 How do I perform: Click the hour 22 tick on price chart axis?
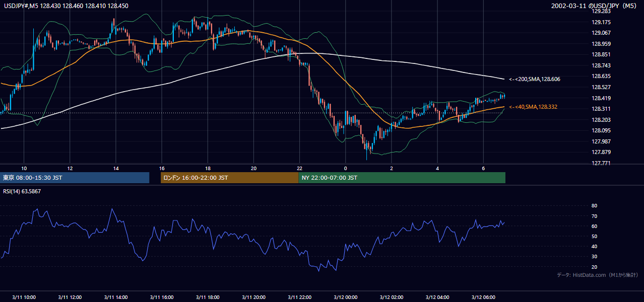300,168
